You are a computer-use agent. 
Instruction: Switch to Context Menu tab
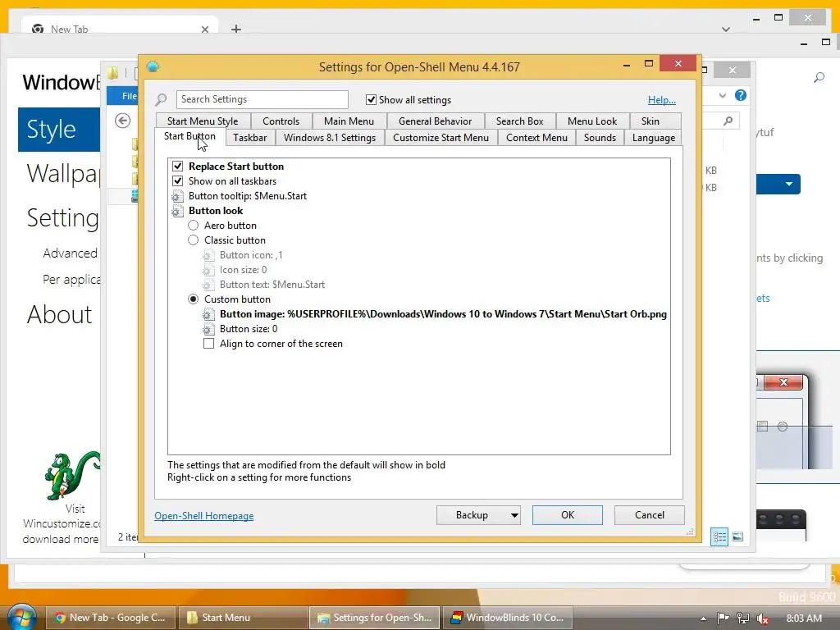click(536, 138)
